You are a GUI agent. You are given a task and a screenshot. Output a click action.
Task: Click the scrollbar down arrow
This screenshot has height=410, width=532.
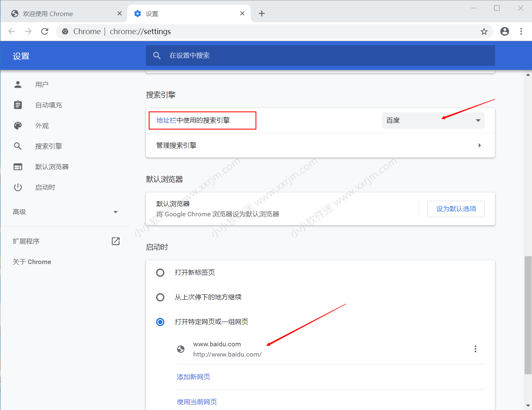[528, 406]
